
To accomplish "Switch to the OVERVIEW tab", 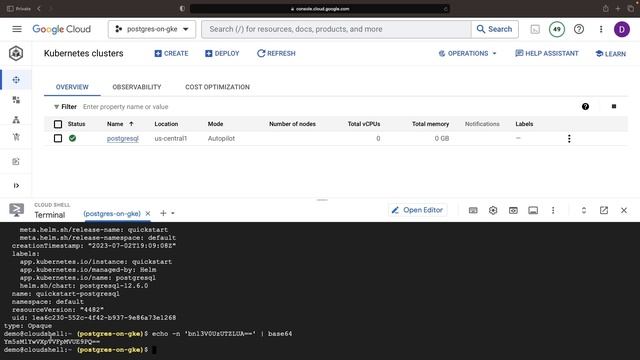I will click(x=72, y=87).
